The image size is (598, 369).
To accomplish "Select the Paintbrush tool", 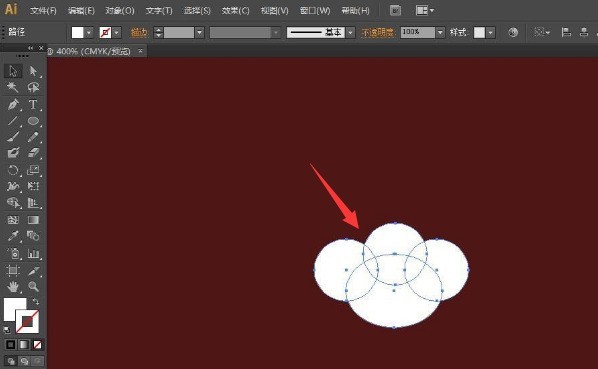I will (13, 137).
